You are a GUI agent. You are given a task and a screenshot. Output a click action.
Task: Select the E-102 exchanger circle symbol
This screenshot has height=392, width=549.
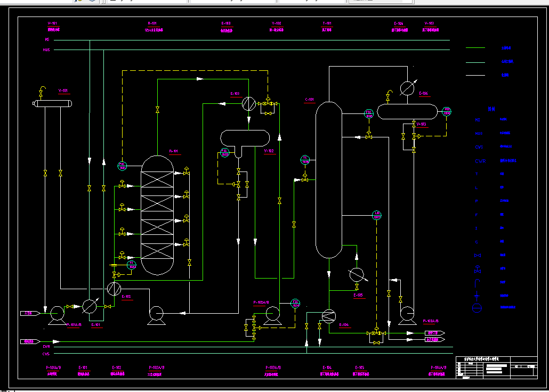pos(114,289)
